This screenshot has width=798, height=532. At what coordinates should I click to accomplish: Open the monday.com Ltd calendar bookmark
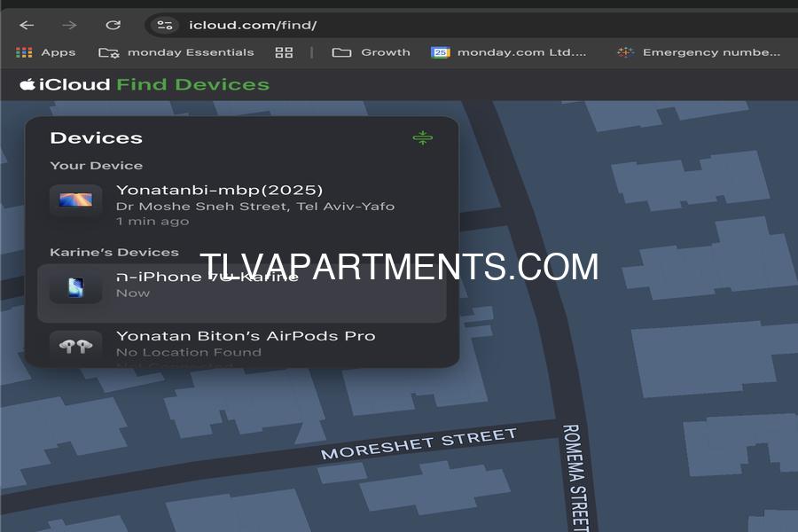pyautogui.click(x=508, y=52)
